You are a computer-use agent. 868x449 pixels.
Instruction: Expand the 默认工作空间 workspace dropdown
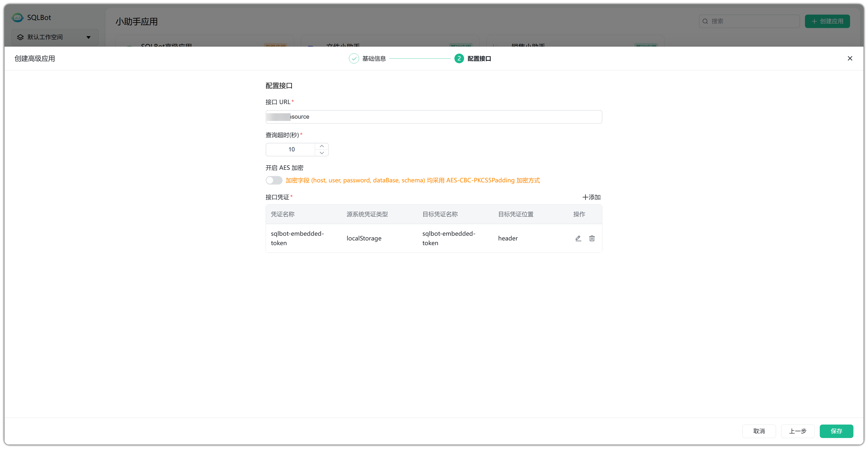click(88, 37)
